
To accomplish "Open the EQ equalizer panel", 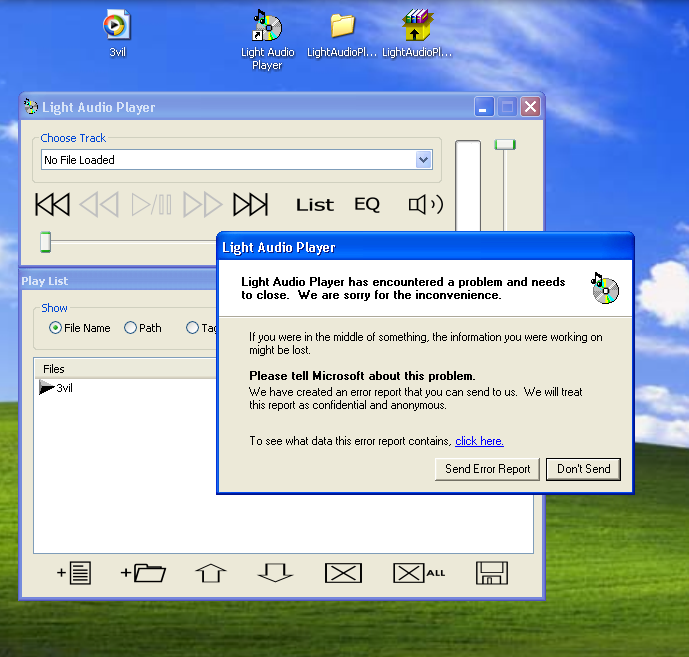I will (x=367, y=205).
